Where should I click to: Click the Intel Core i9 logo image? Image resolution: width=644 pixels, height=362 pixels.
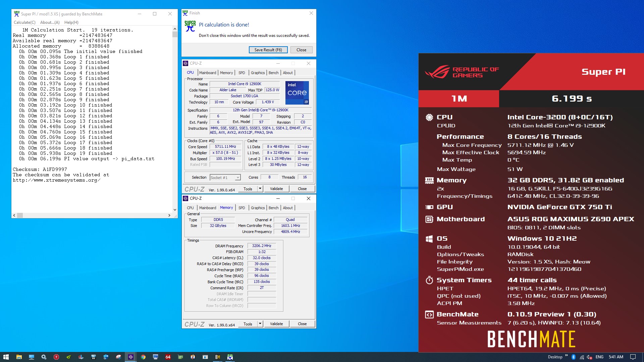[x=297, y=93]
